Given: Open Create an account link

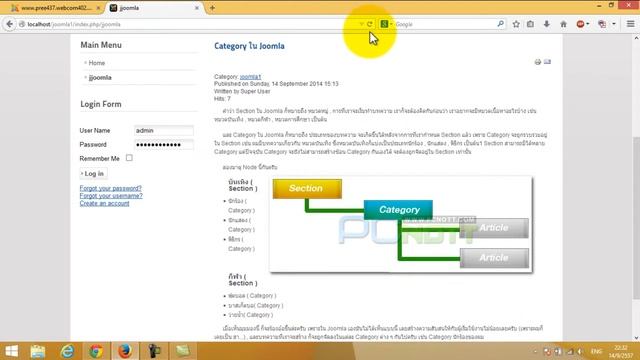Looking at the screenshot, I should click(104, 203).
